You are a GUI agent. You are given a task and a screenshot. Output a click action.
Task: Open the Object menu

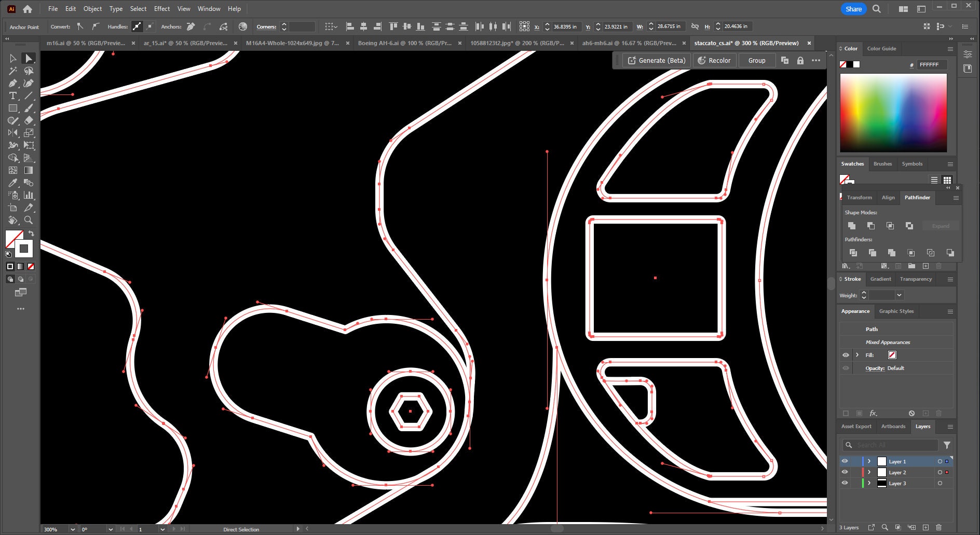click(92, 8)
